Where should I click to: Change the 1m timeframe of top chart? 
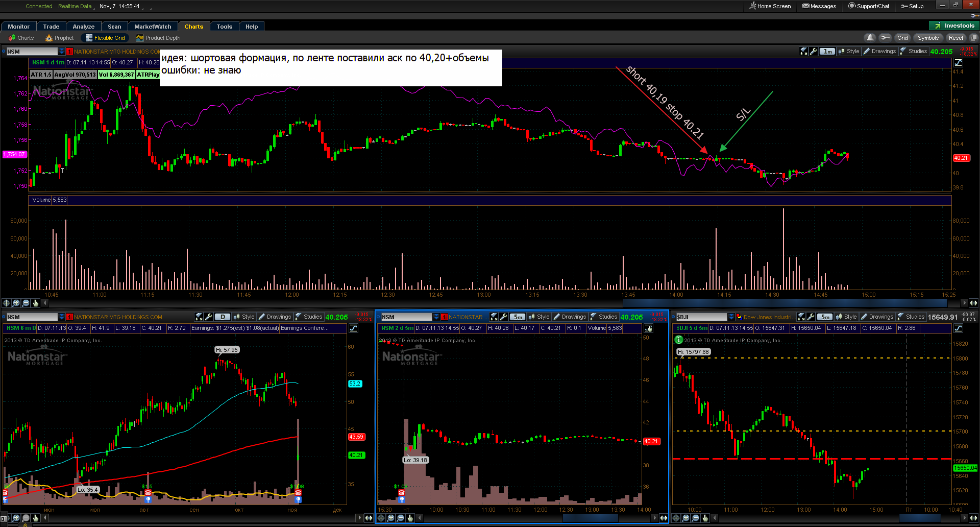827,52
